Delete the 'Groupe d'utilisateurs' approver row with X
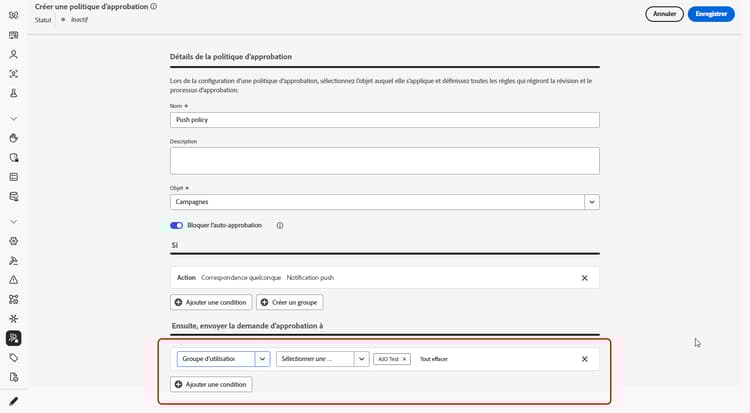 coord(585,359)
